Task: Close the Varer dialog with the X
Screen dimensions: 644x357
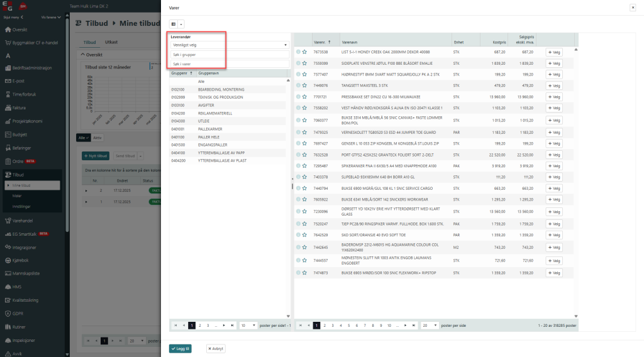Action: pos(632,8)
